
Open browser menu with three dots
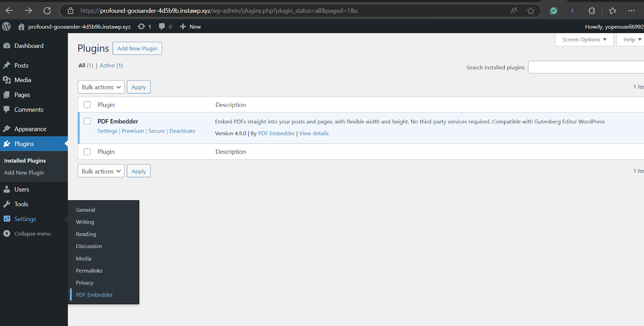click(x=632, y=11)
